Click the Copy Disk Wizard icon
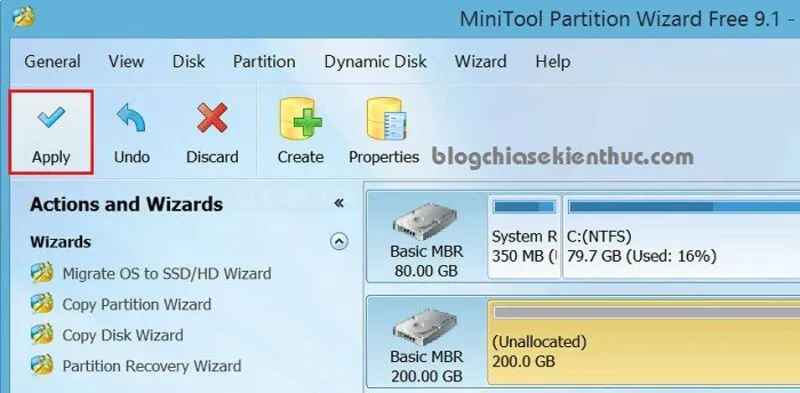 42,335
